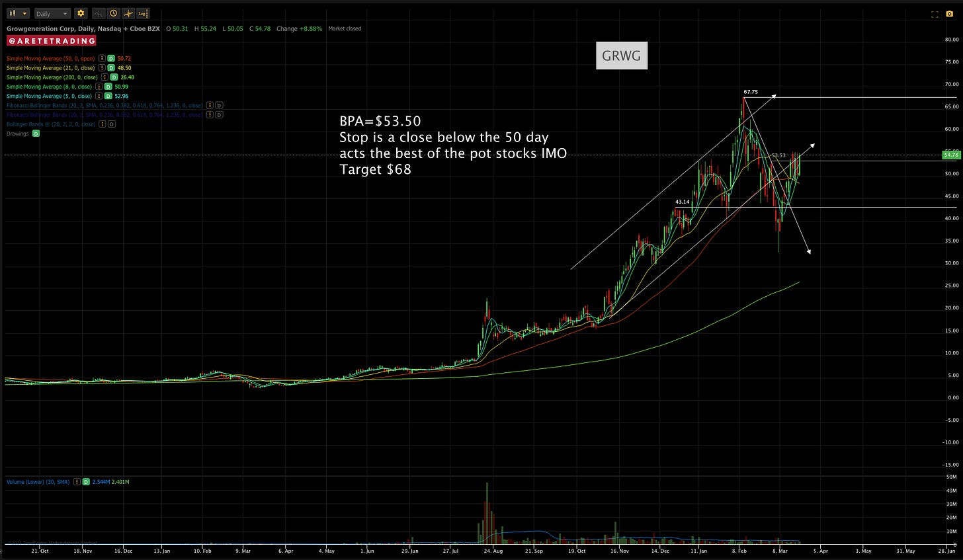Click the Market closed status text
The height and width of the screenshot is (560, 963).
click(345, 28)
